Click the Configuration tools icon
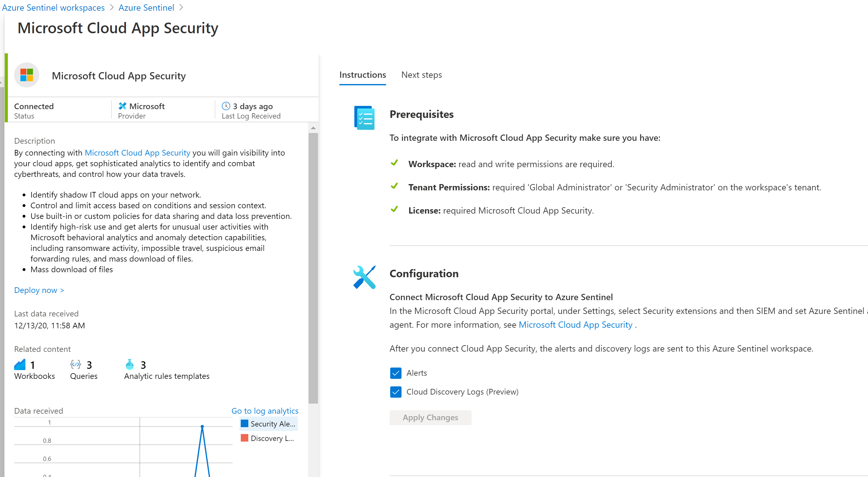 (365, 277)
